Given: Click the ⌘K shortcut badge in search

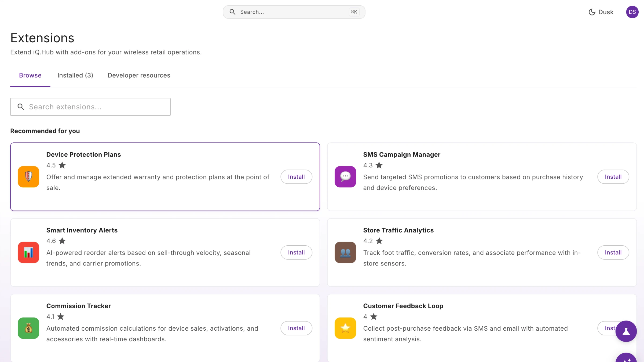Looking at the screenshot, I should coord(354,12).
